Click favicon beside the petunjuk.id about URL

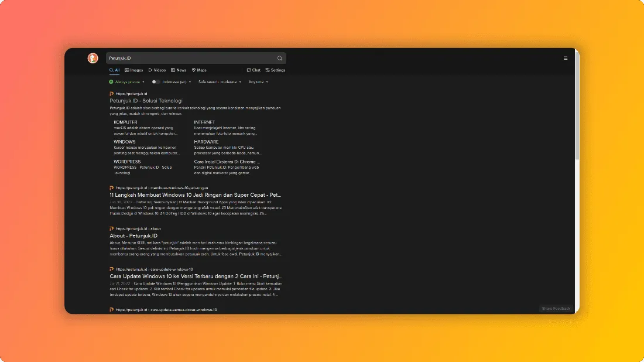(111, 228)
